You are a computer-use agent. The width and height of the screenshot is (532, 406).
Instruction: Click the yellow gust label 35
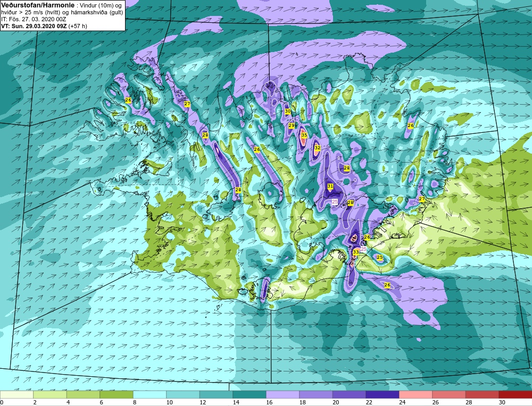coord(304,135)
